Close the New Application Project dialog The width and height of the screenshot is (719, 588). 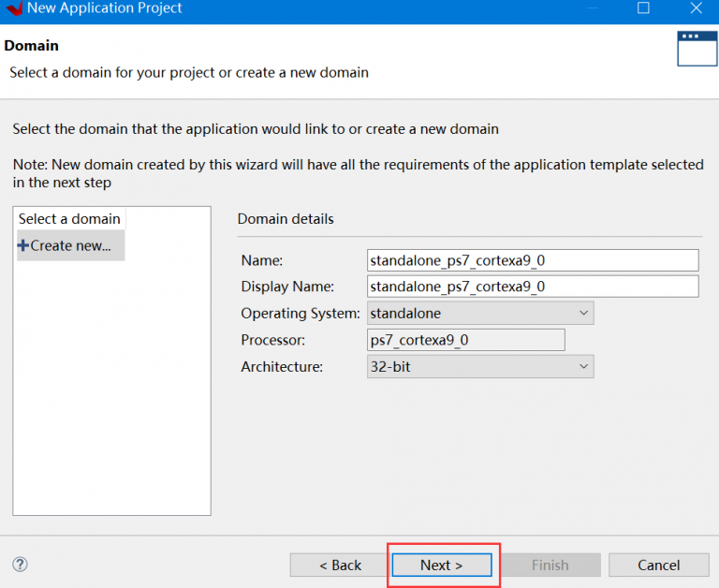[696, 8]
